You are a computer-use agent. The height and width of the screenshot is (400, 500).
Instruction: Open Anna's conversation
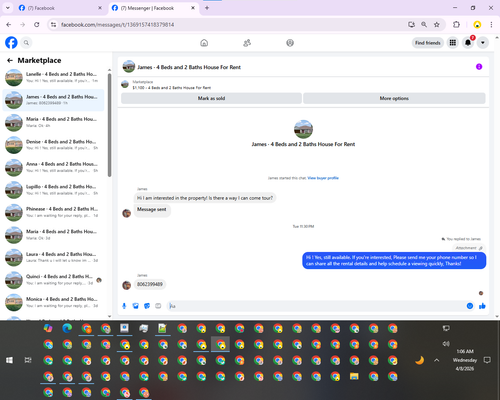coord(53,167)
